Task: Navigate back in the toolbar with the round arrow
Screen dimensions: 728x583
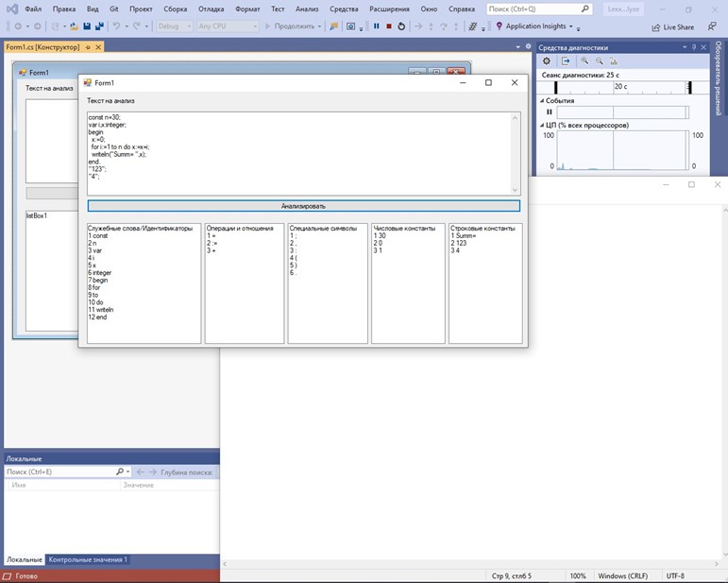Action: (x=18, y=26)
